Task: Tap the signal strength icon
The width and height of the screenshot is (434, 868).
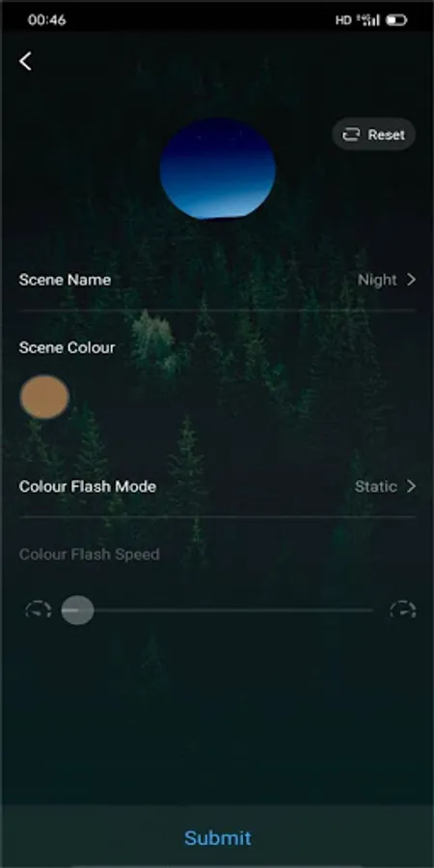Action: (x=368, y=20)
